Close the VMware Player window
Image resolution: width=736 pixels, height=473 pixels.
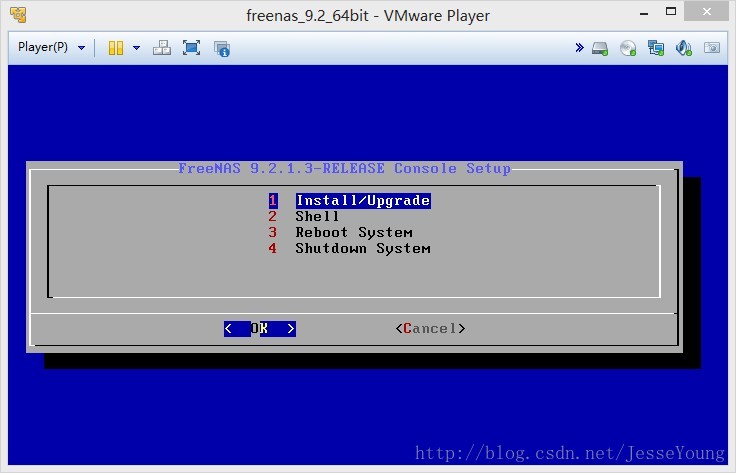(707, 11)
